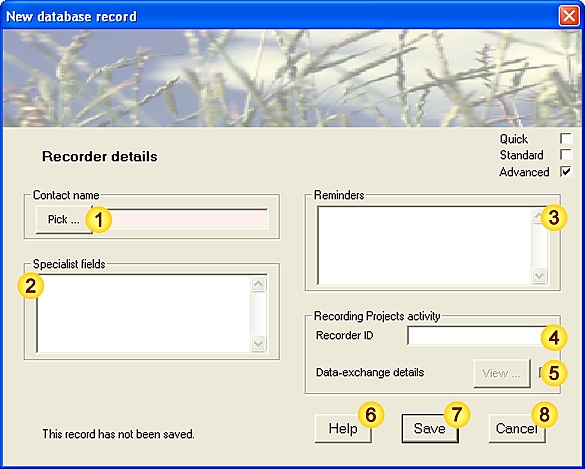Click the 'Data-exchange details' label
This screenshot has width=585, height=469.
[x=370, y=373]
